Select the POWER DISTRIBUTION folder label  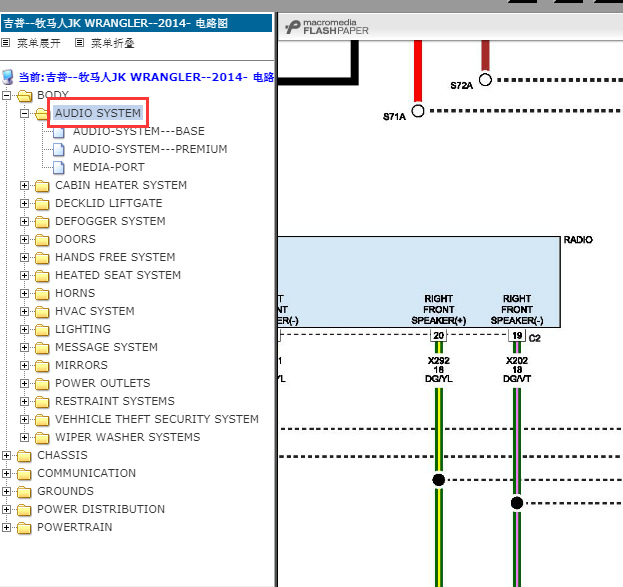[x=101, y=509]
